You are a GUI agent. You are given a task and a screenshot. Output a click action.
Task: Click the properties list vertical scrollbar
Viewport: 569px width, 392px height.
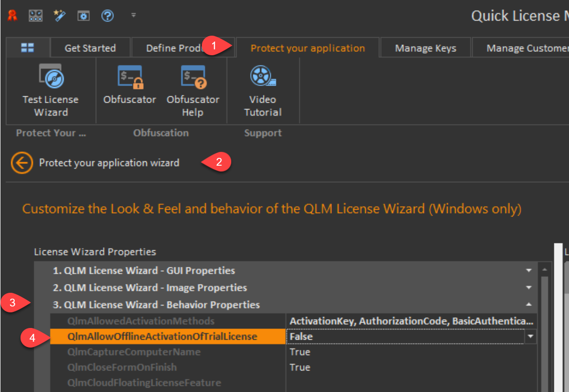pyautogui.click(x=544, y=332)
